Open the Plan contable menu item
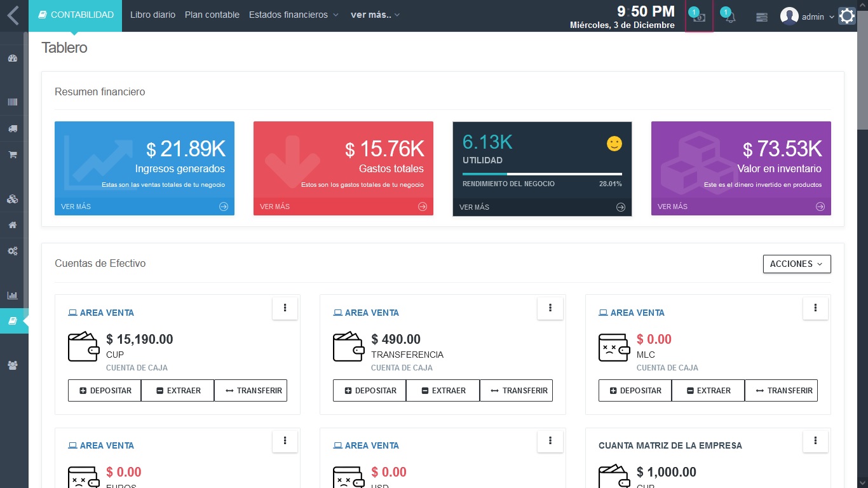 click(212, 15)
